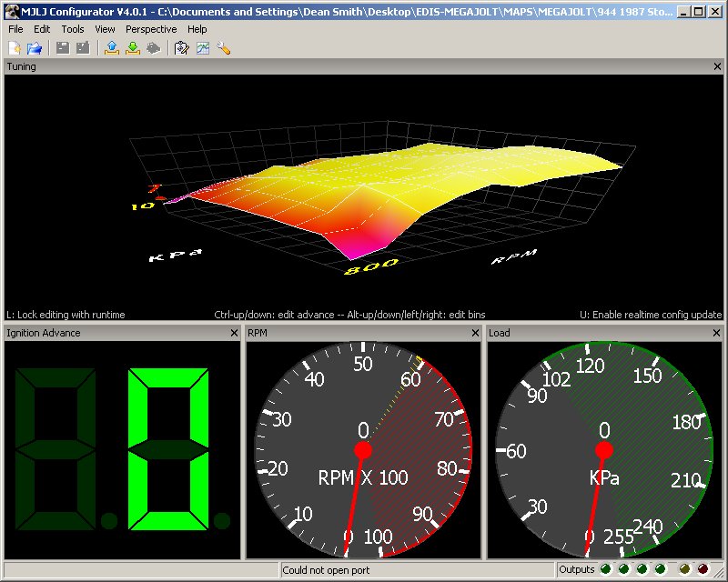Upload configuration using blue up-arrow icon
This screenshot has height=582, width=728.
tap(112, 48)
